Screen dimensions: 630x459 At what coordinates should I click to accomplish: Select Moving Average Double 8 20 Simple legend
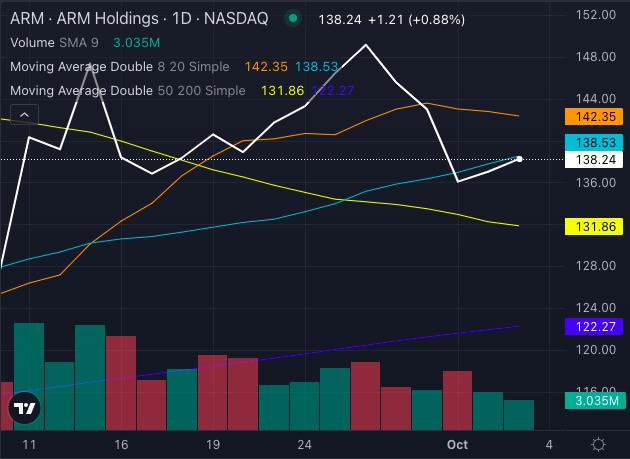(120, 67)
